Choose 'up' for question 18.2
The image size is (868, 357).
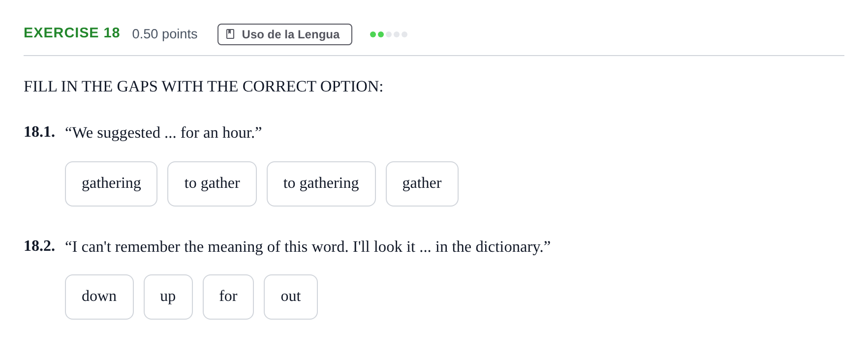(x=168, y=297)
